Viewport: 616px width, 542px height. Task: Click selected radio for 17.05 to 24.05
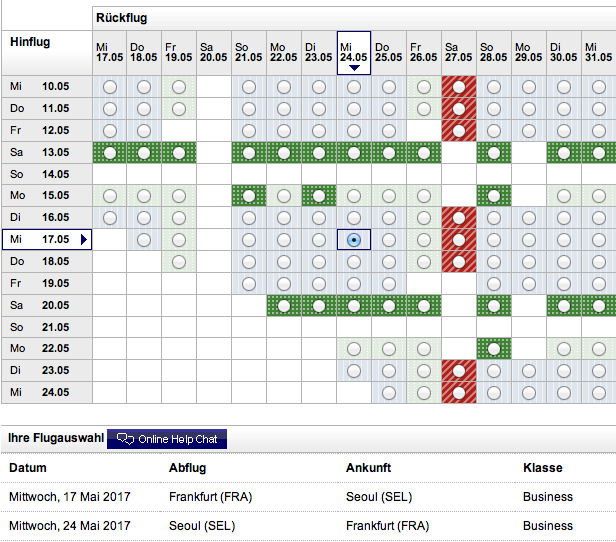point(353,240)
